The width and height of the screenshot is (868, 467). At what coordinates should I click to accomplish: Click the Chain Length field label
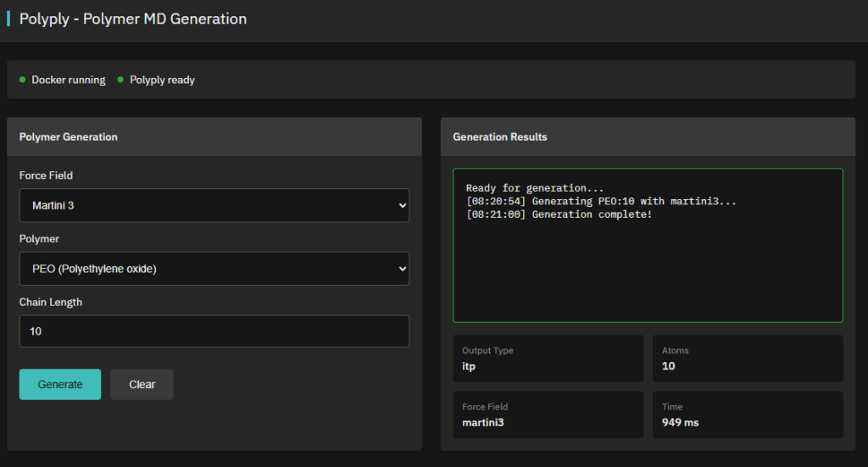click(x=51, y=302)
